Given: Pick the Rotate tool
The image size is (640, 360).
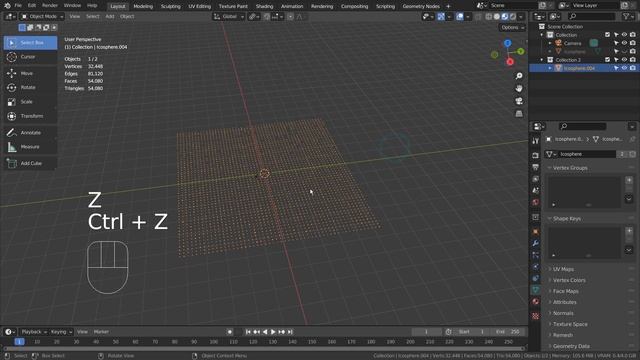Looking at the screenshot, I should pyautogui.click(x=31, y=87).
